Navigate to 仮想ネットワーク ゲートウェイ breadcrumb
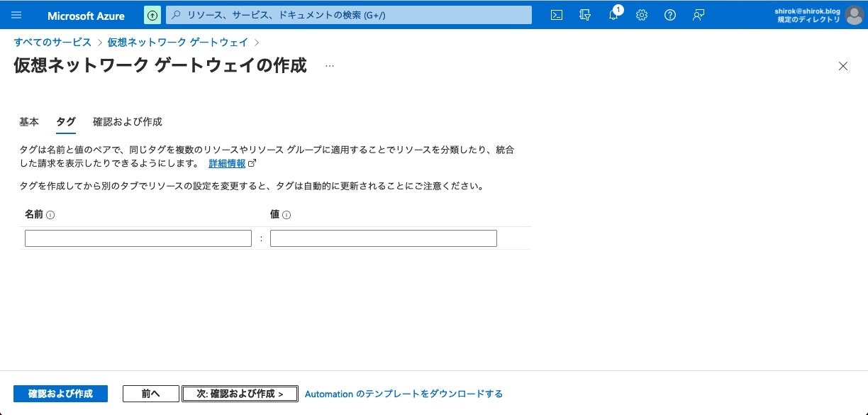This screenshot has width=868, height=415. point(177,42)
